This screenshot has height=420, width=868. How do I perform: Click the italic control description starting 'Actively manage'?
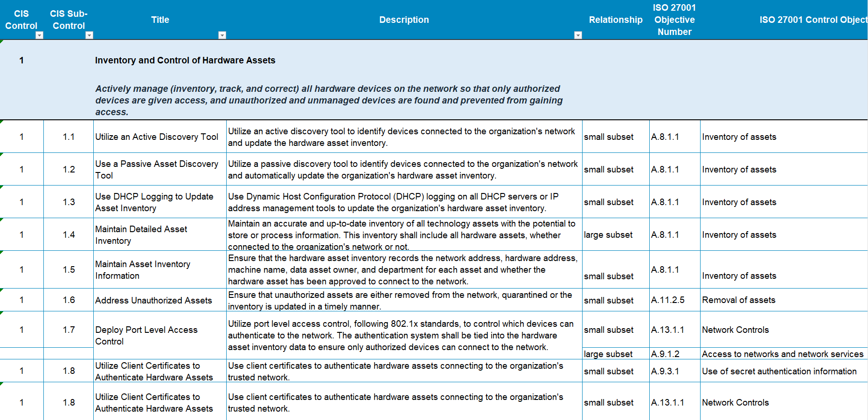click(x=329, y=100)
